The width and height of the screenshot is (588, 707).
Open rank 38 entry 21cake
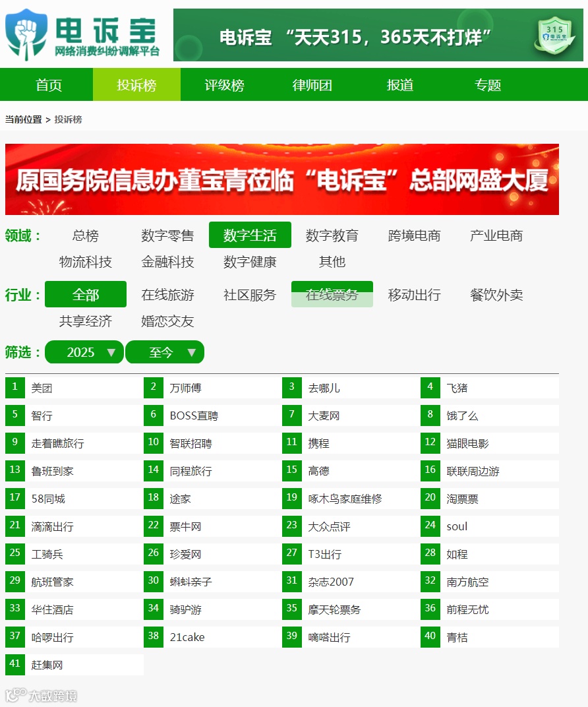213,637
